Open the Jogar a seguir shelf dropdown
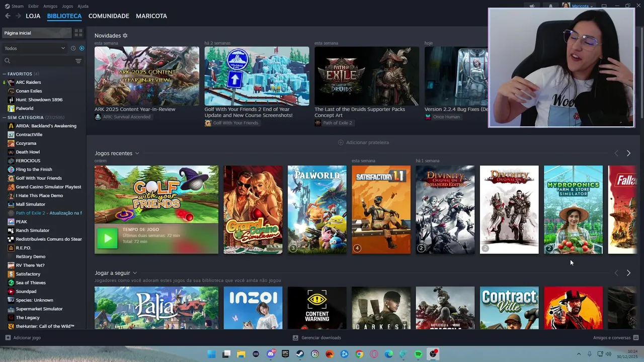This screenshot has width=644, height=362. tap(135, 273)
